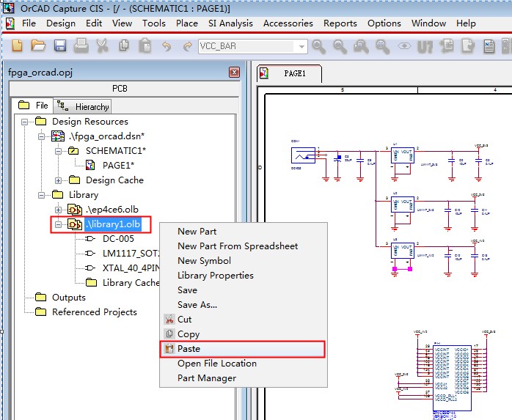Image resolution: width=512 pixels, height=420 pixels.
Task: Click the annotate U? toolbar icon
Action: point(425,47)
